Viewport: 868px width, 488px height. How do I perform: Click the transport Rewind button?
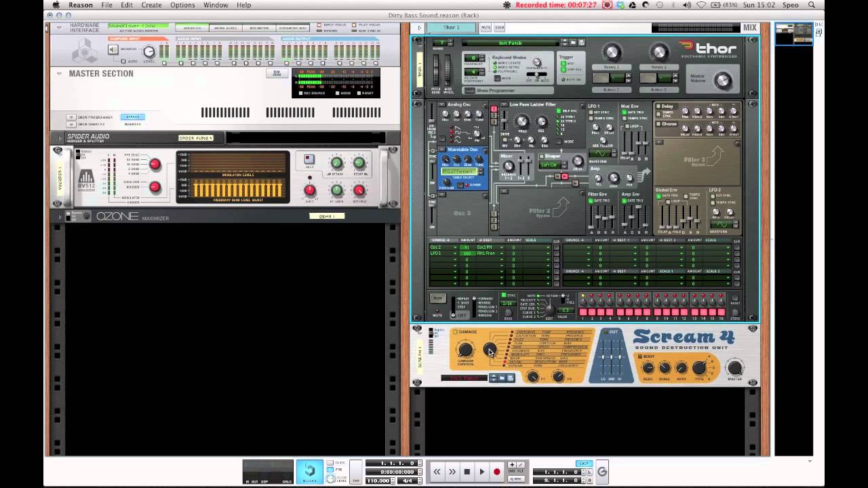(x=437, y=472)
